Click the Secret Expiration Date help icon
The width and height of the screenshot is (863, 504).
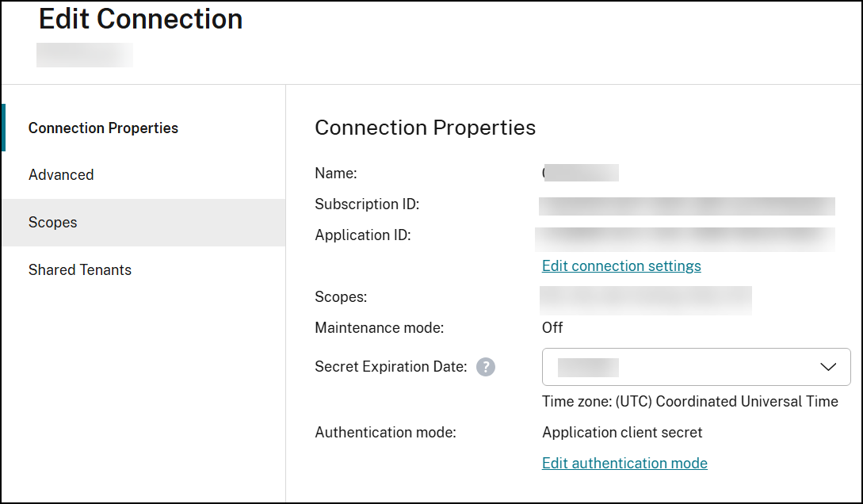(486, 367)
